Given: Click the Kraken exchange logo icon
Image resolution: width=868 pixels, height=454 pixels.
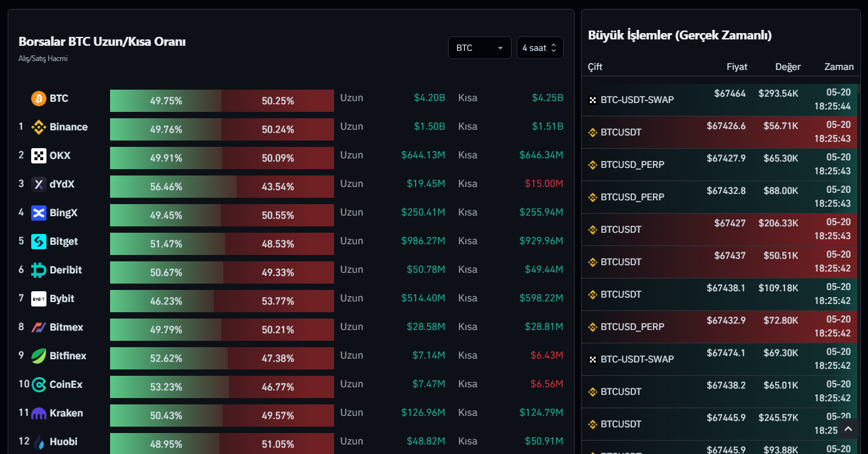Looking at the screenshot, I should click(x=39, y=413).
